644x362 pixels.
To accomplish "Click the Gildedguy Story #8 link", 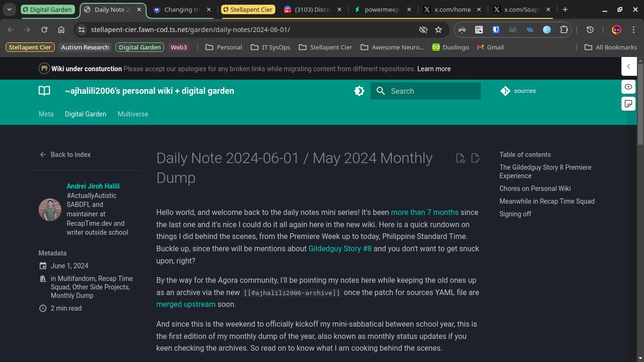I will tap(340, 248).
